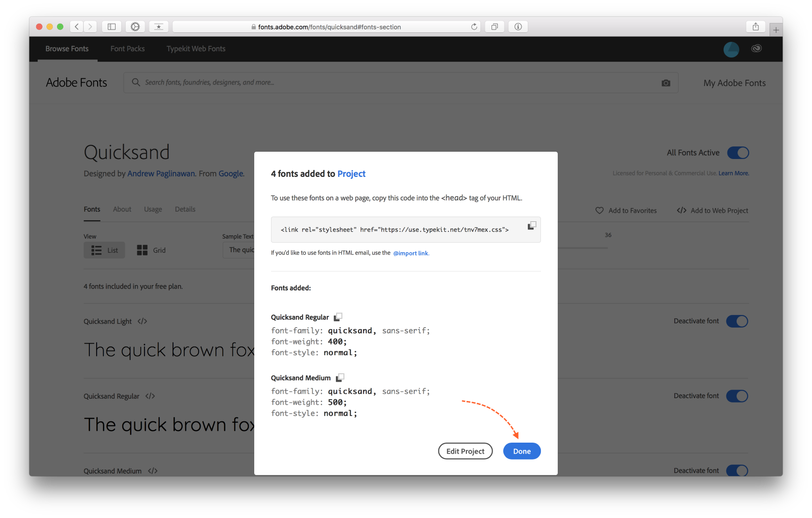Toggle All Fonts Active switch
812x518 pixels.
coord(738,153)
